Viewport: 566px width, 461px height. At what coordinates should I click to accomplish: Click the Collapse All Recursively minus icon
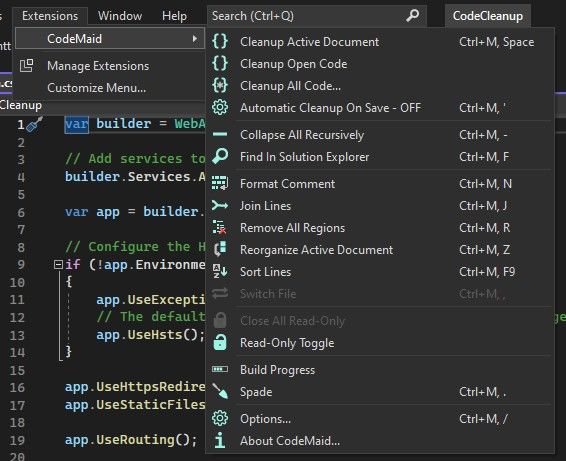(x=220, y=135)
